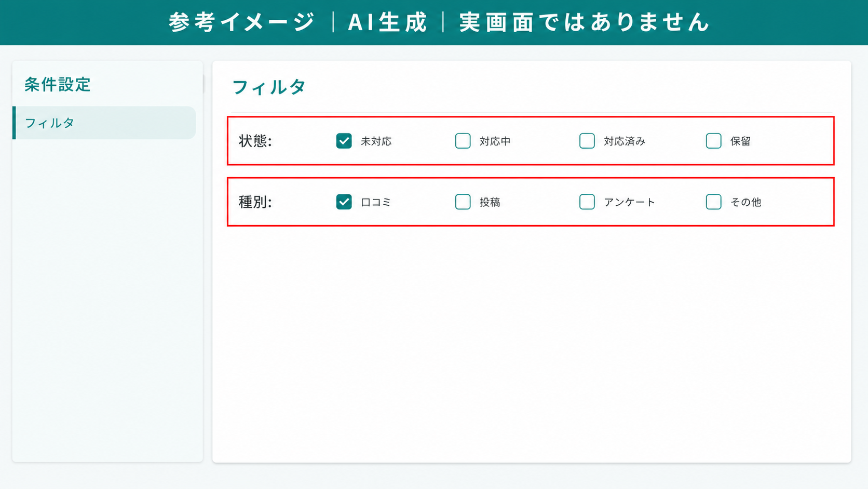This screenshot has width=868, height=489.
Task: Click the 種別: row label
Action: click(255, 202)
